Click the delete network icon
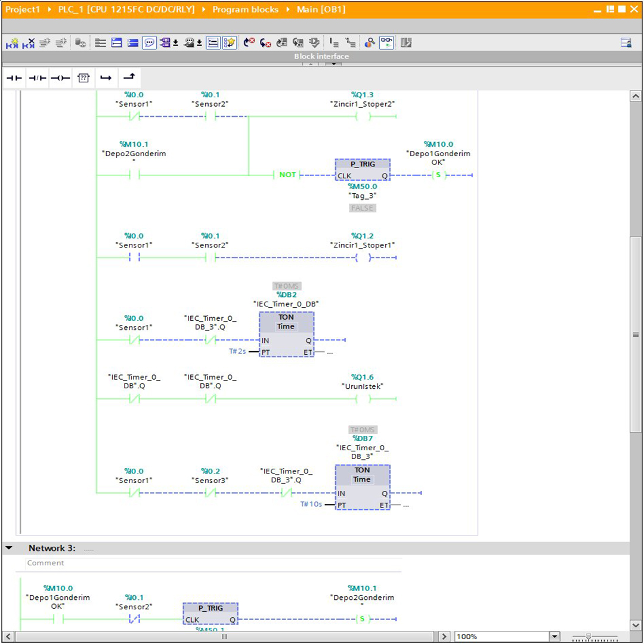Viewport: 644px width, 644px height. 28,43
